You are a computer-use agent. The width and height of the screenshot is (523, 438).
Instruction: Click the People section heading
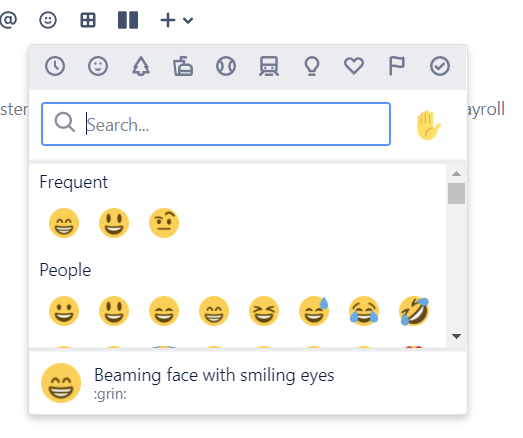(x=65, y=270)
